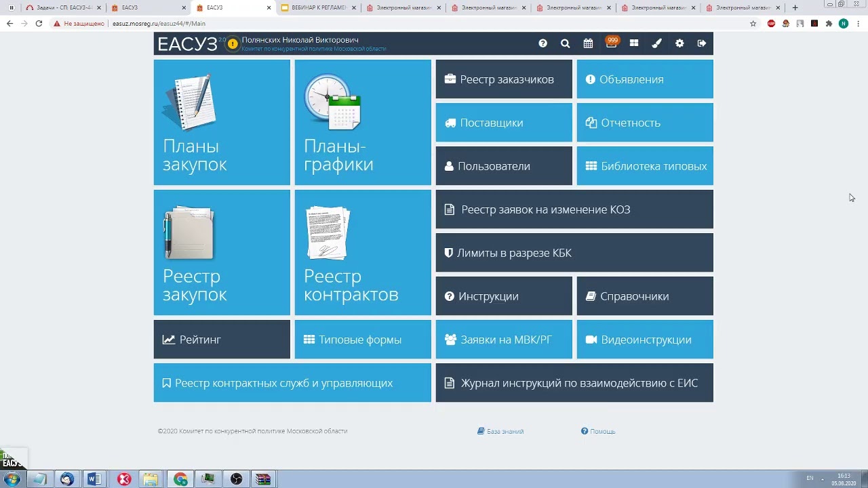
Task: Follow the Помощь footer link
Action: pos(598,431)
